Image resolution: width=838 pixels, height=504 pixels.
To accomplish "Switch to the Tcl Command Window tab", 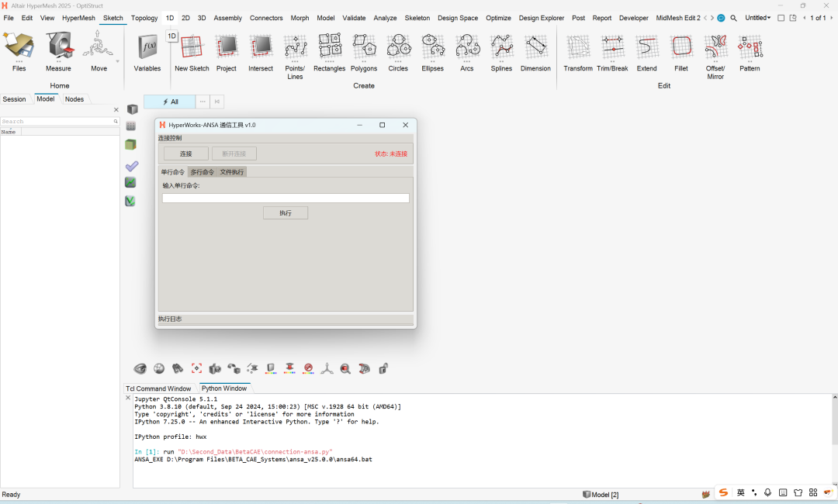I will [x=158, y=388].
